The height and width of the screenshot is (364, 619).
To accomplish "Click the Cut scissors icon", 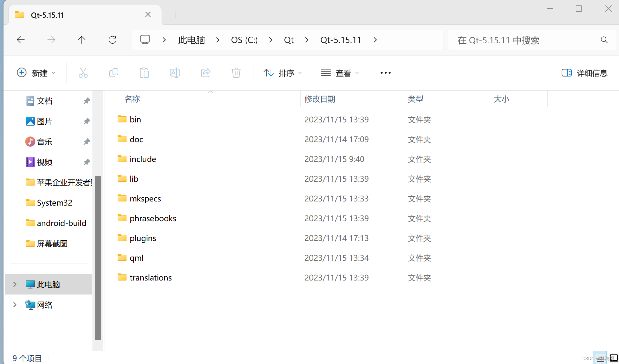I will pyautogui.click(x=83, y=73).
